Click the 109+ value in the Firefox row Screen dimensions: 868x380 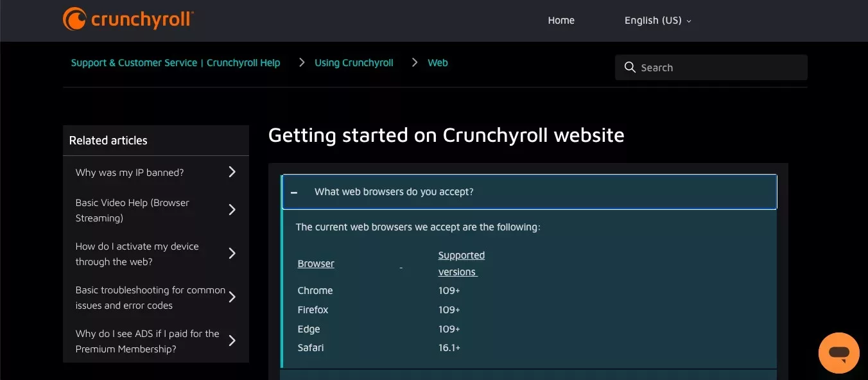click(x=449, y=310)
